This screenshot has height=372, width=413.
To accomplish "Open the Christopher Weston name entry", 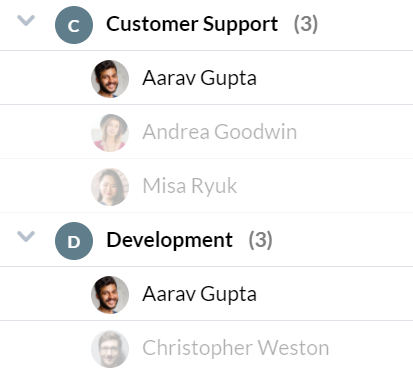I will coord(236,348).
